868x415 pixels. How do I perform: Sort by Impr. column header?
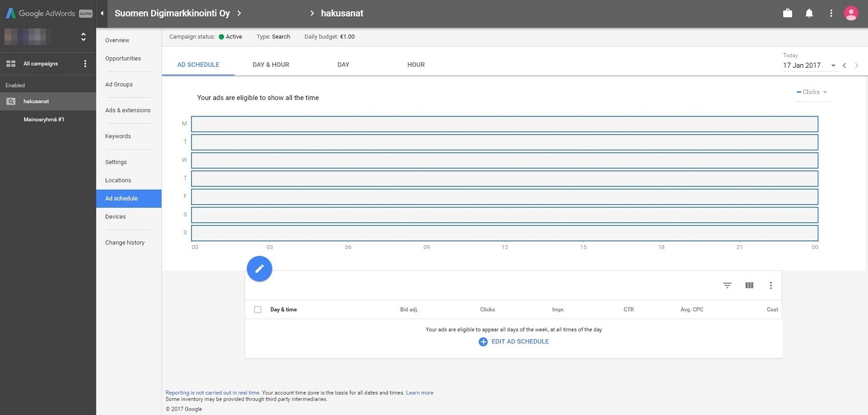click(x=558, y=310)
